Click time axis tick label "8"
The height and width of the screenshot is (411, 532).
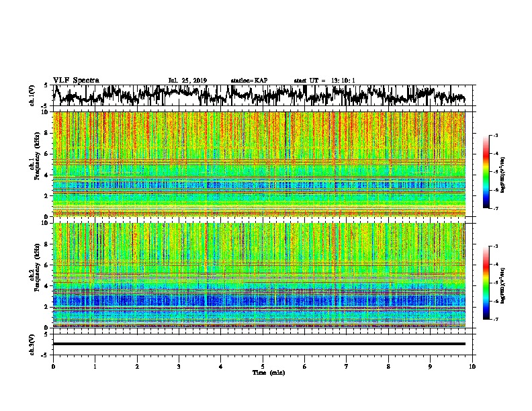388,366
